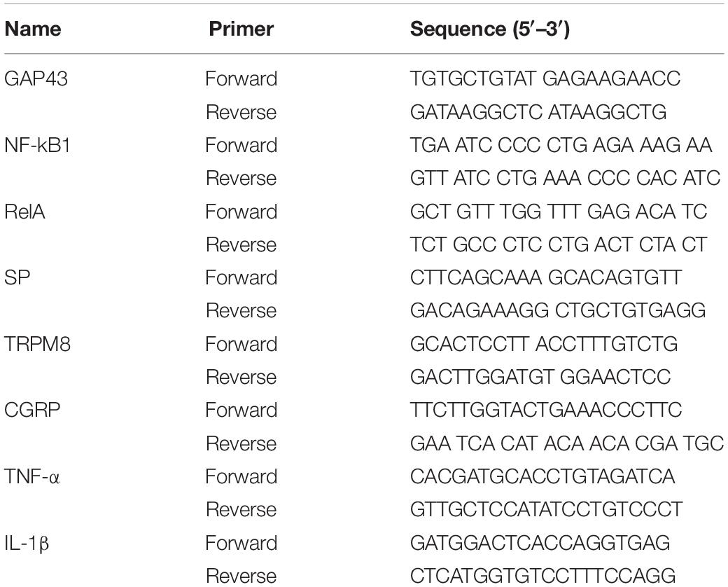Click the Name column header
The image size is (728, 587).
coord(32,29)
